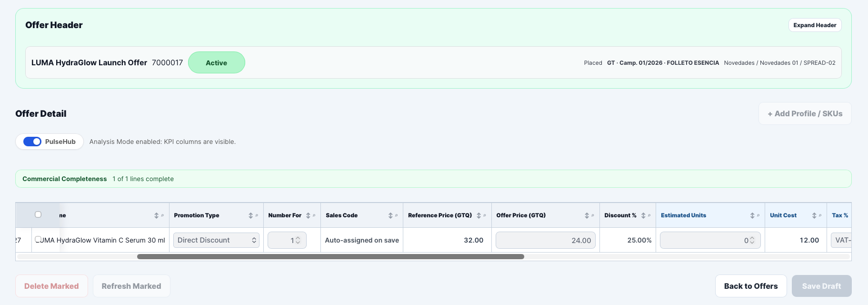Open the Promotion Type column search icon
The height and width of the screenshot is (305, 868).
pos(257,215)
